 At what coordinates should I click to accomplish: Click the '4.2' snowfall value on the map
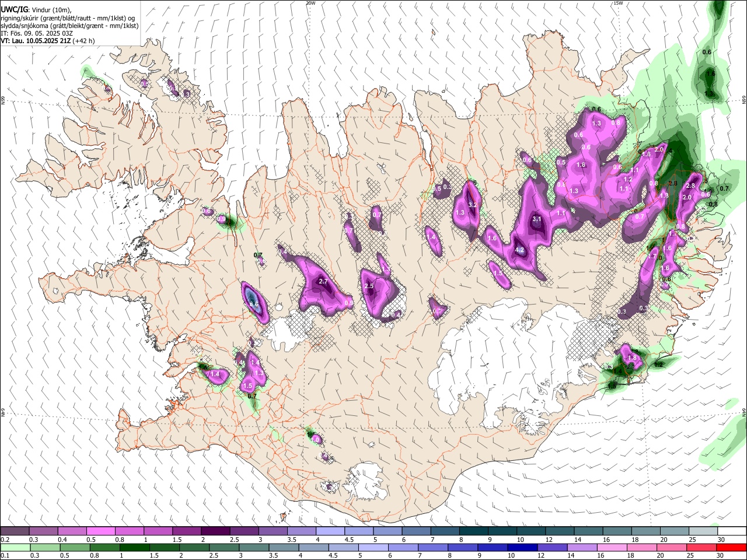coord(521,250)
